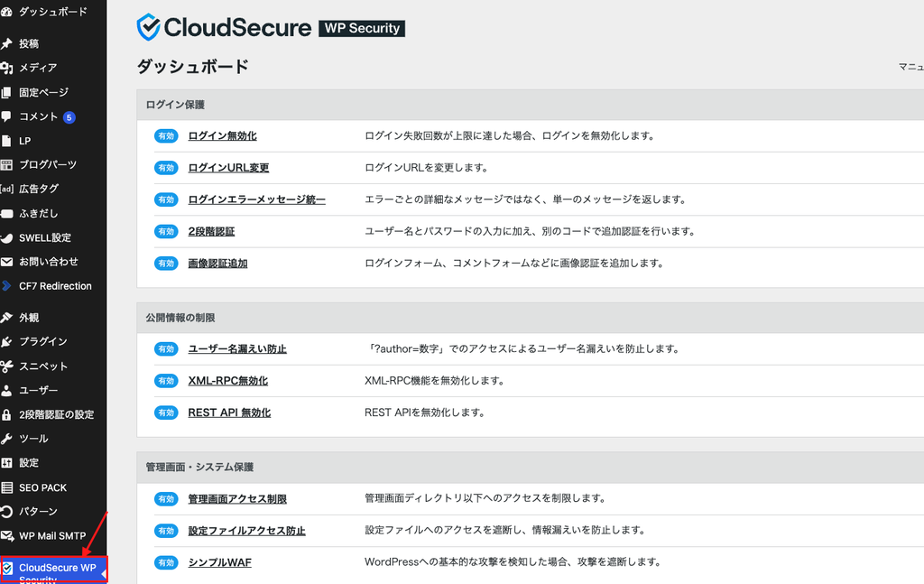Click the [ad] icon beside 広告タグ
Viewport: 924px width, 584px height.
pos(6,190)
